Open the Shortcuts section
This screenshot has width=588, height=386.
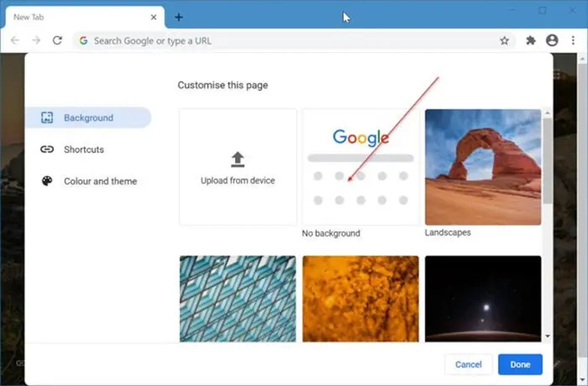(83, 149)
